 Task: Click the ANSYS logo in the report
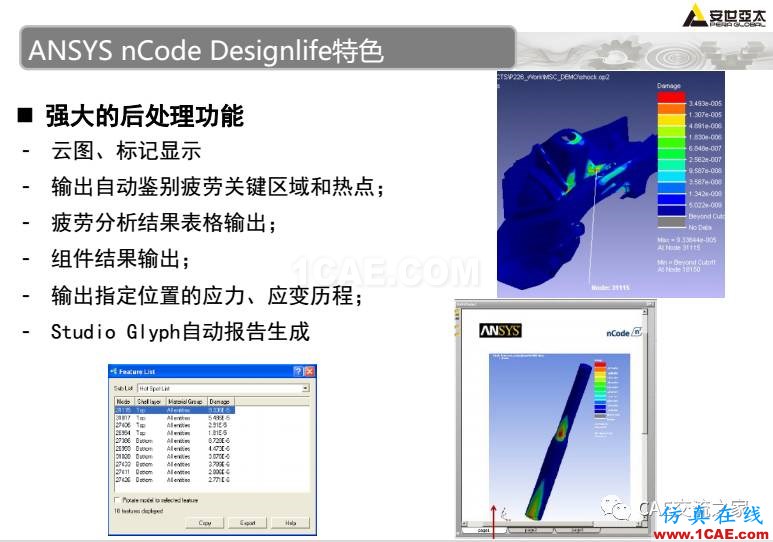pyautogui.click(x=500, y=330)
